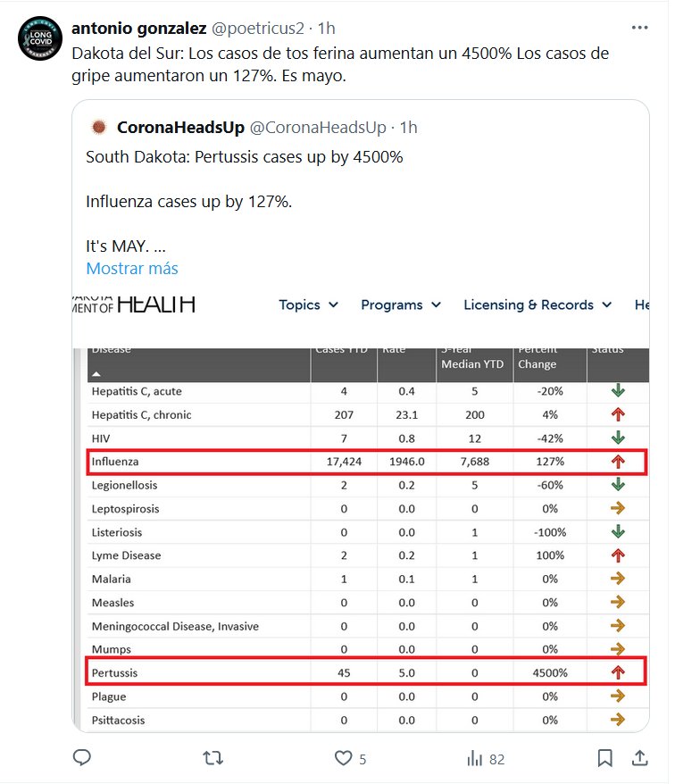Click the reply speech bubble icon
The width and height of the screenshot is (675, 784).
click(x=82, y=758)
